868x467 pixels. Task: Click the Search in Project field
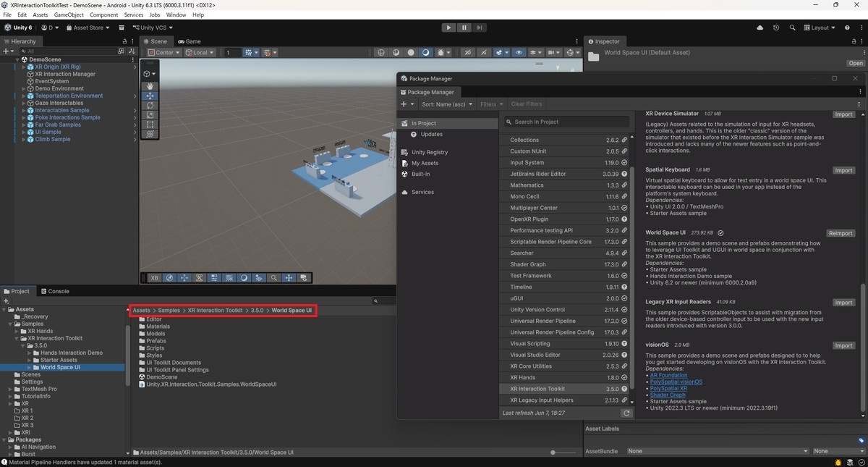(x=567, y=122)
